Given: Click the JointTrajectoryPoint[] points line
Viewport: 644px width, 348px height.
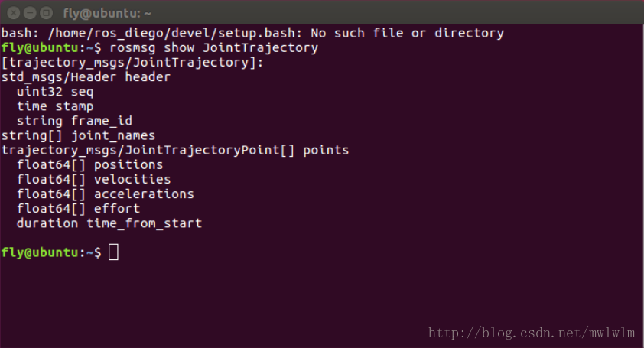Looking at the screenshot, I should 174,150.
